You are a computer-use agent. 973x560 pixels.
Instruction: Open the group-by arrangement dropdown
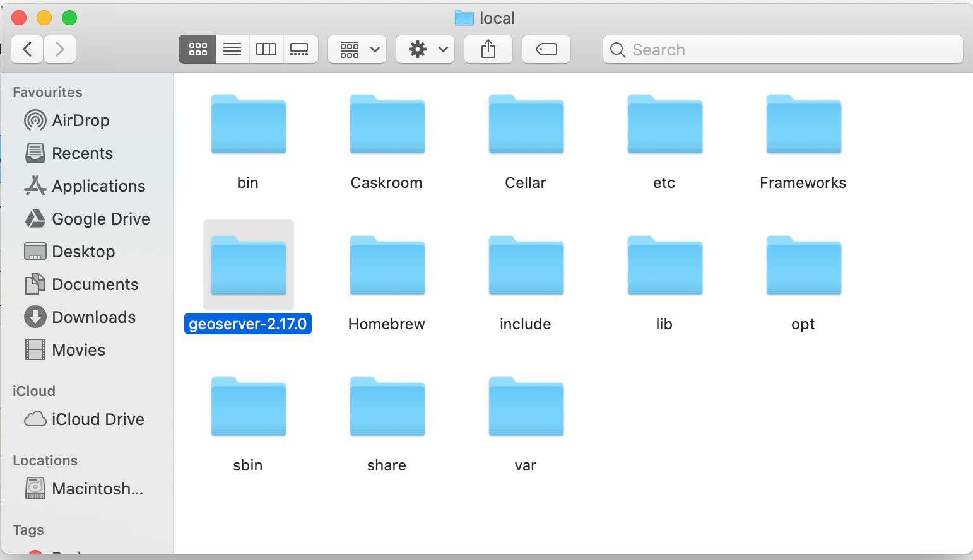click(357, 49)
